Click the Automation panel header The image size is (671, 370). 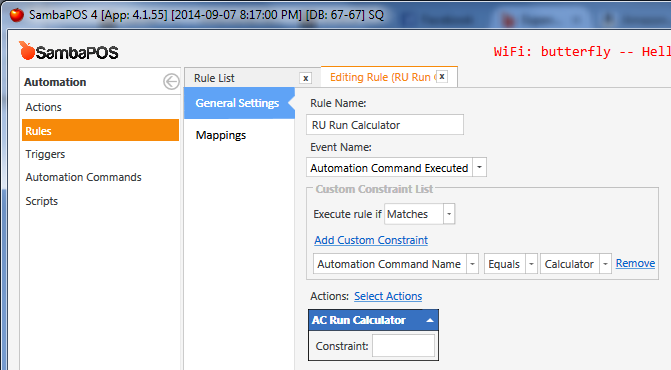tap(55, 82)
